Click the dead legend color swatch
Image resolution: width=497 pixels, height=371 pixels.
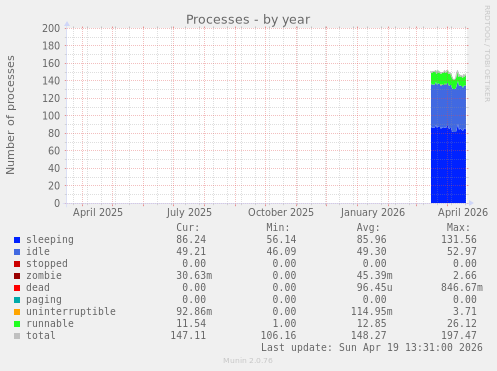click(17, 288)
